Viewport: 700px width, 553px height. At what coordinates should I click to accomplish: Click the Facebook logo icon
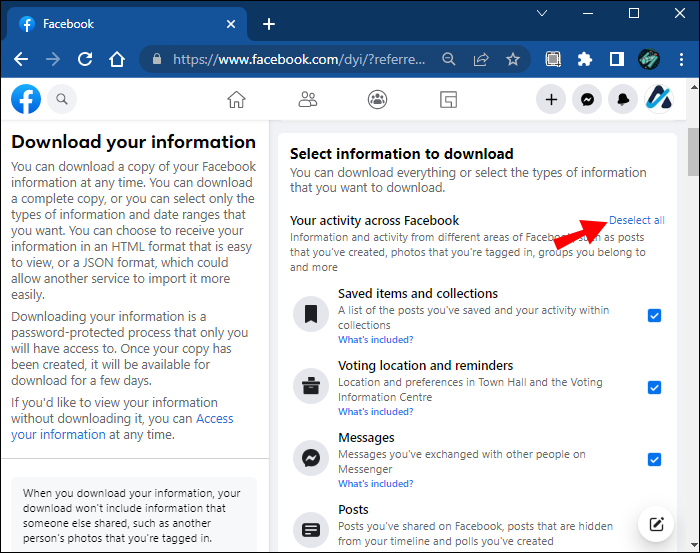26,99
